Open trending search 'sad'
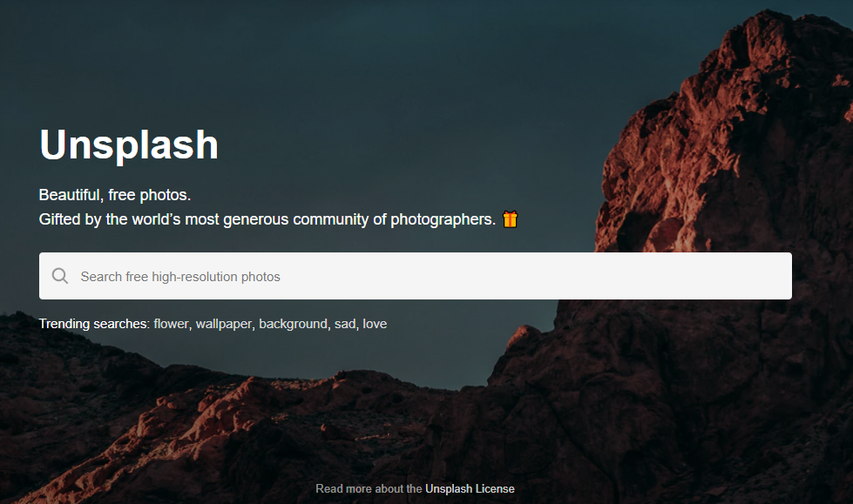 pos(345,324)
